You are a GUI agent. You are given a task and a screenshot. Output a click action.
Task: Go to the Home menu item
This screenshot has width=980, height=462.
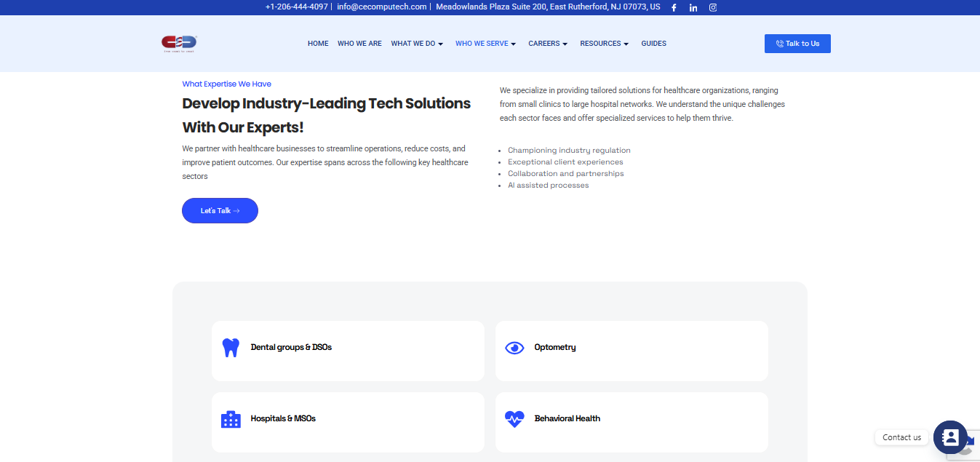318,44
